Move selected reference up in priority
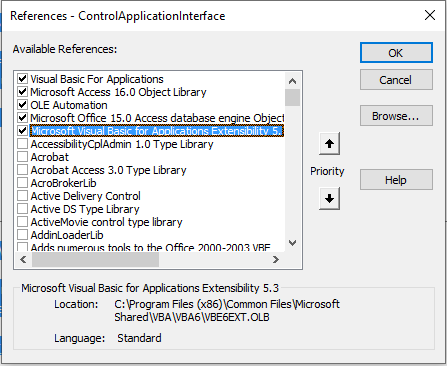 [x=329, y=144]
